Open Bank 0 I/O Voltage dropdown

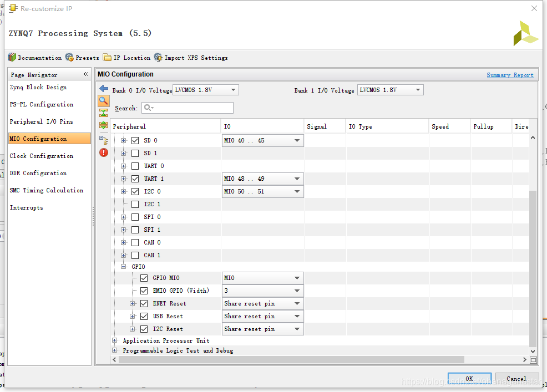[x=206, y=90]
